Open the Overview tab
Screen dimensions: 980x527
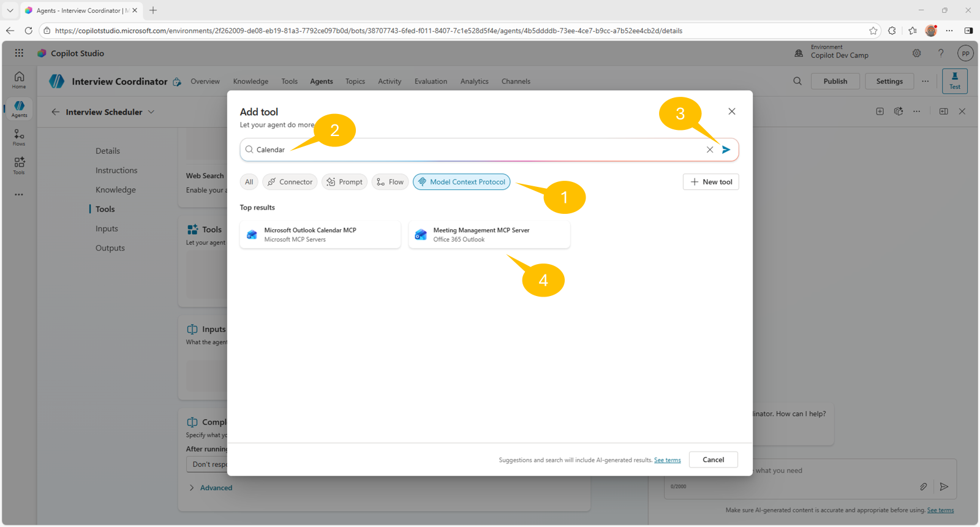(205, 81)
